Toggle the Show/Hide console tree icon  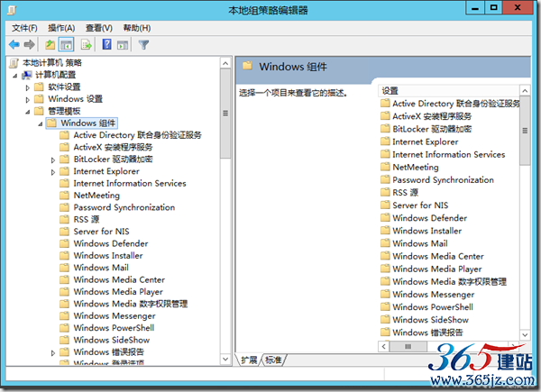[x=67, y=44]
